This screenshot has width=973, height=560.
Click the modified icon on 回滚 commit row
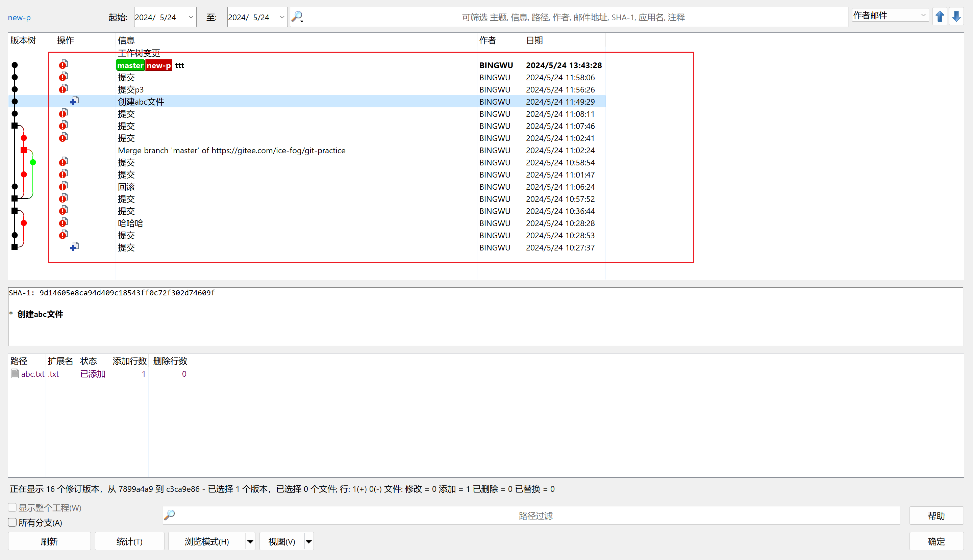pyautogui.click(x=64, y=186)
